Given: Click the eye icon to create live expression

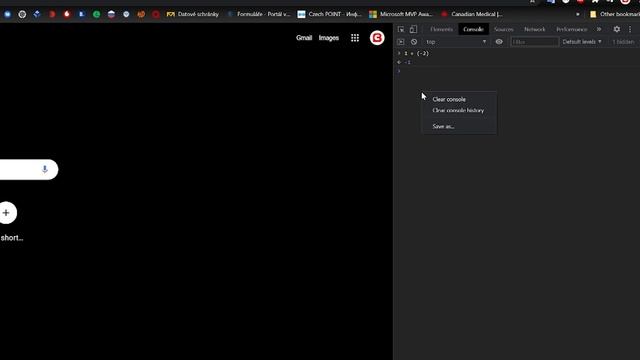Looking at the screenshot, I should coord(499,42).
